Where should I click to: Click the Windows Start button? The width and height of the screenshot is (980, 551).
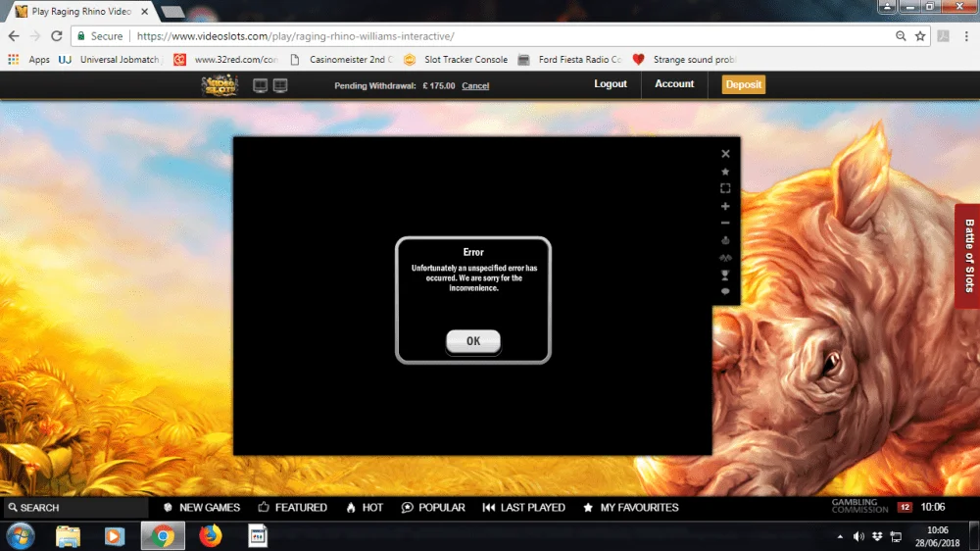pyautogui.click(x=21, y=536)
